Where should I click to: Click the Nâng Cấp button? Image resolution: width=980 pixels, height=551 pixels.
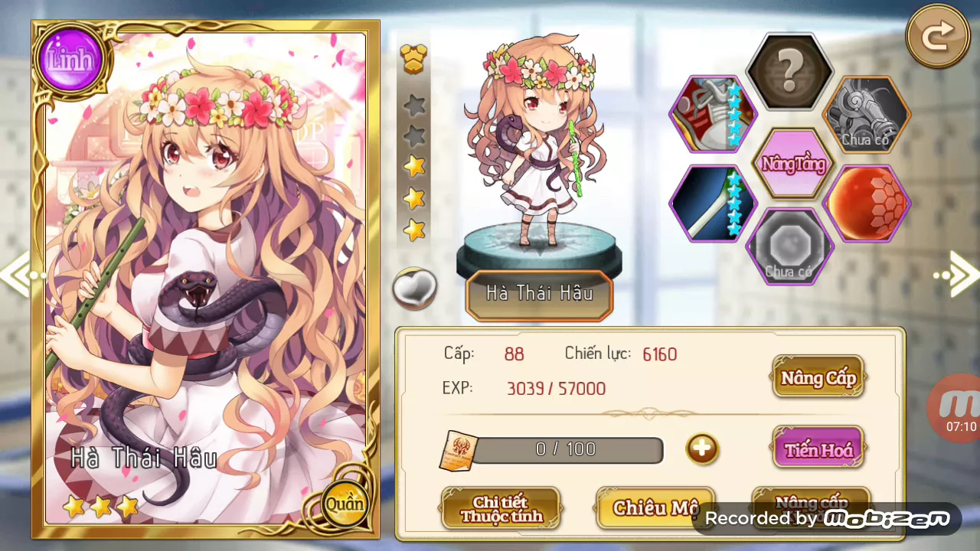pyautogui.click(x=818, y=377)
